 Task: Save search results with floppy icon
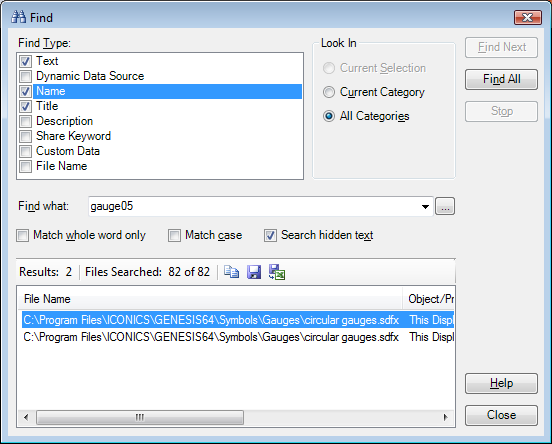[254, 272]
